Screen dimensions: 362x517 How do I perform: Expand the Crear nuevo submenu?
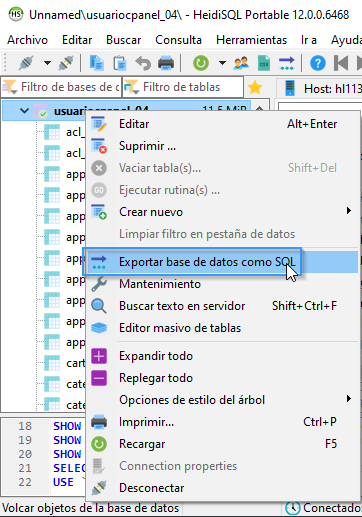[x=222, y=212]
